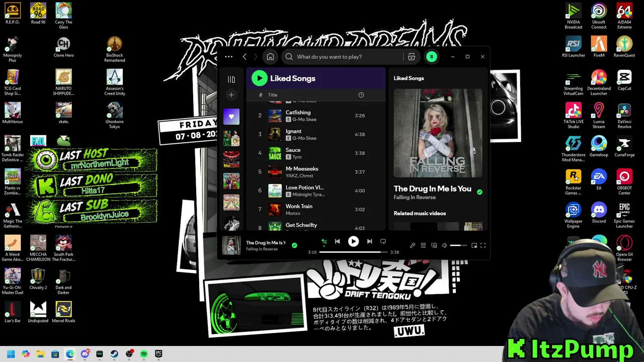Click the now-playing album thumbnail in player bar
Screen dimensions: 644x362
point(231,245)
